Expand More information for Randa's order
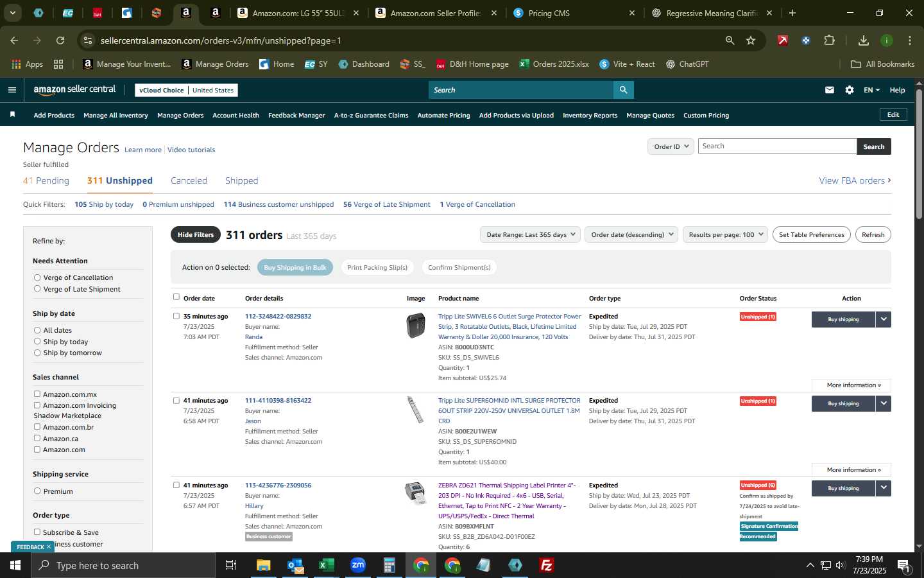 tap(851, 385)
